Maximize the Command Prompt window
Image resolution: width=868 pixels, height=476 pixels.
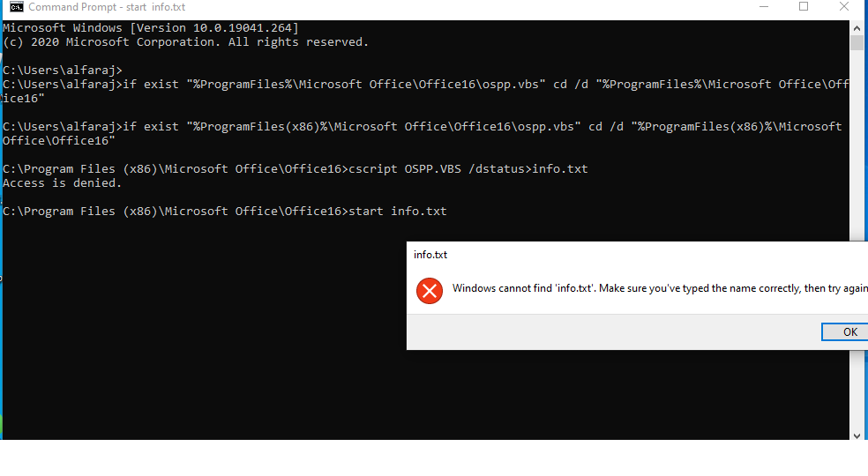coord(804,7)
